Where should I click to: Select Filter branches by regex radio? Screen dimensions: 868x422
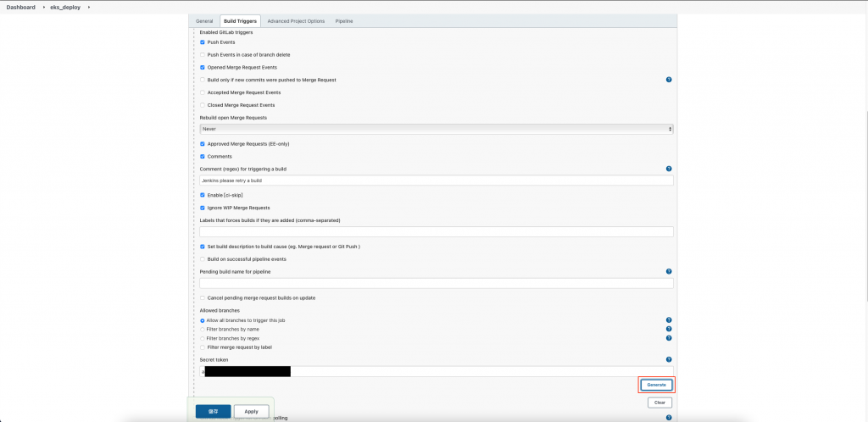(203, 338)
